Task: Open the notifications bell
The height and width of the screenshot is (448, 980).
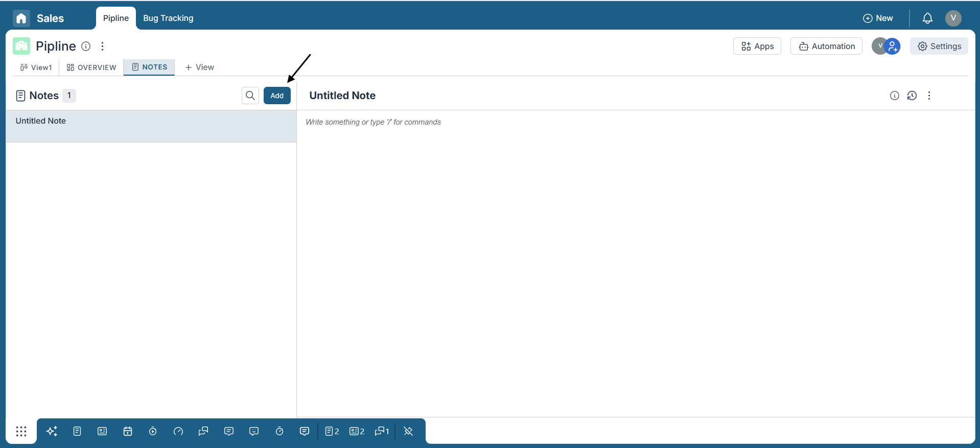Action: point(927,18)
